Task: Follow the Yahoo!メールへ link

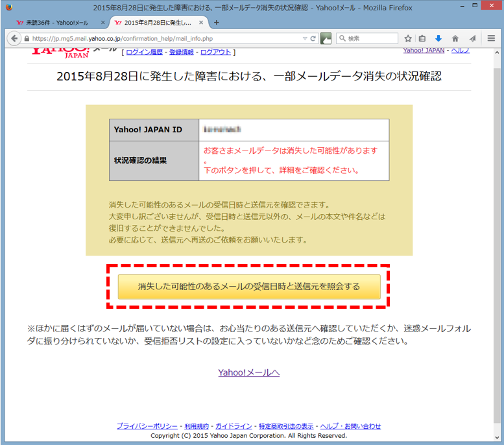Action: pyautogui.click(x=249, y=372)
